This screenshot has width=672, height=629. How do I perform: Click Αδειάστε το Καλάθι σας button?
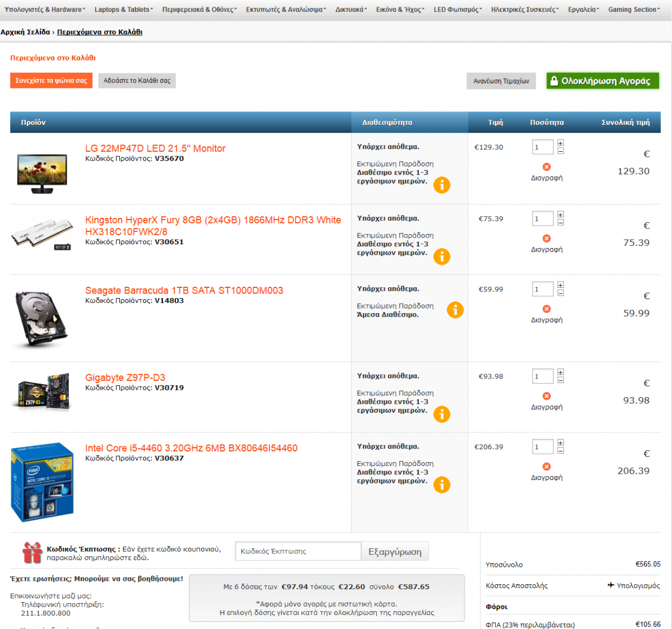coord(137,81)
